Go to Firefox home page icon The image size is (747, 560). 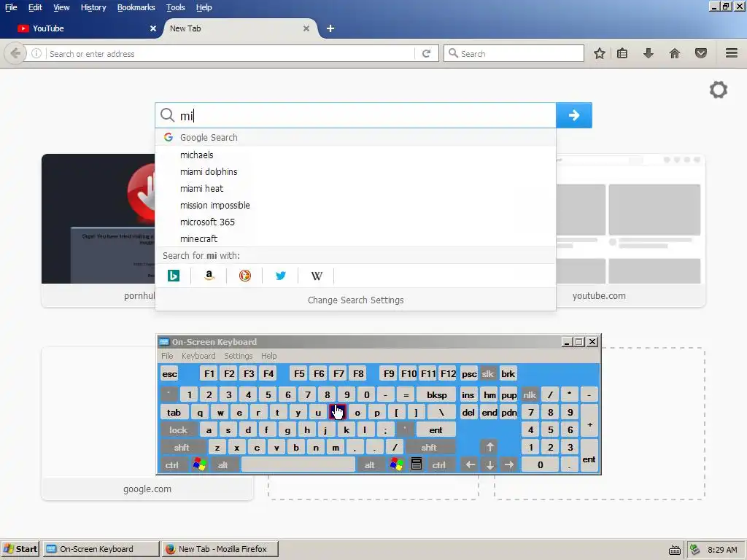[675, 53]
